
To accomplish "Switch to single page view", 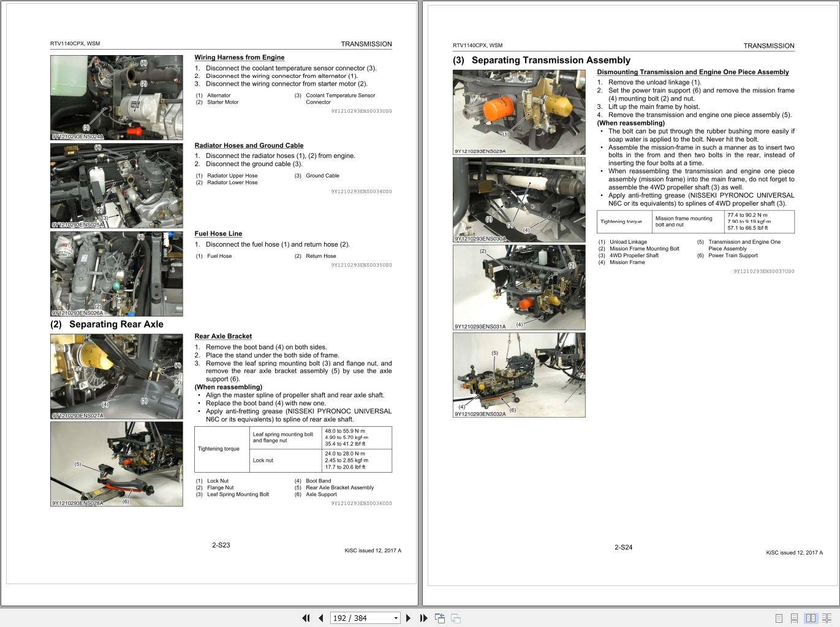I will click(x=779, y=618).
